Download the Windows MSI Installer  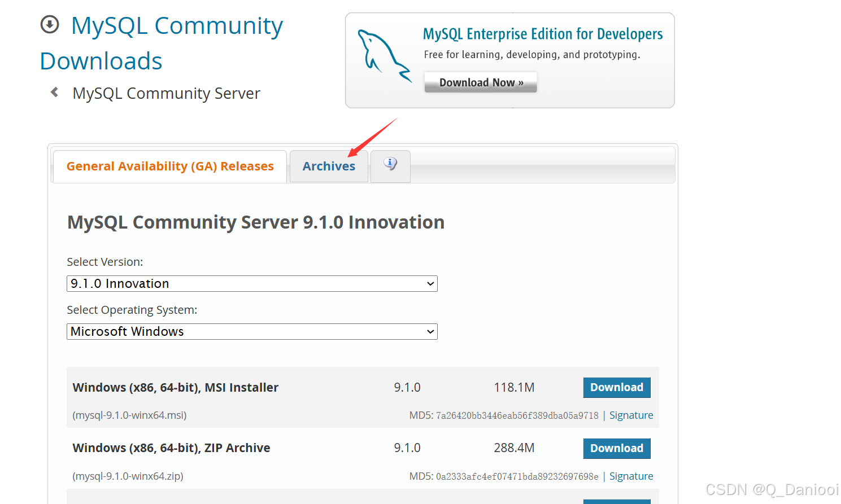[x=616, y=387]
